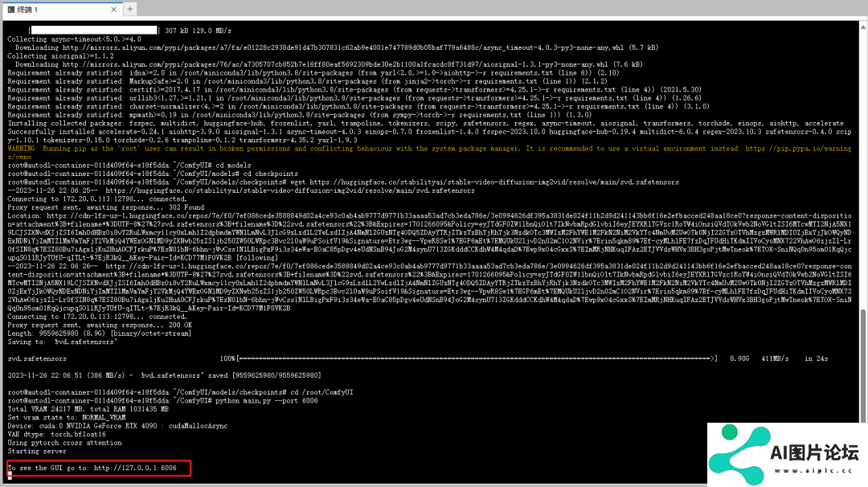Image resolution: width=868 pixels, height=487 pixels.
Task: Click the NVIDIA GeForce RTX 4090 device line
Action: click(x=117, y=426)
